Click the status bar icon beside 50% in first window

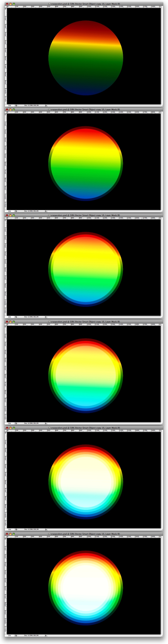tap(16, 105)
